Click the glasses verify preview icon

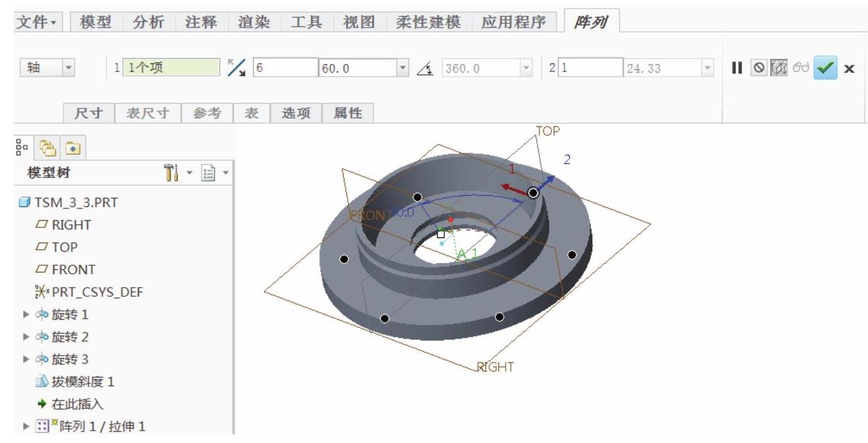point(800,68)
